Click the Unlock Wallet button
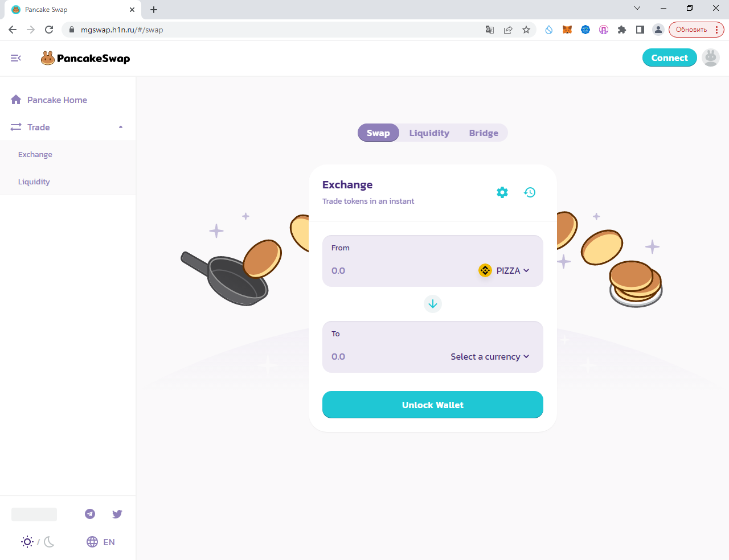 [x=433, y=405]
